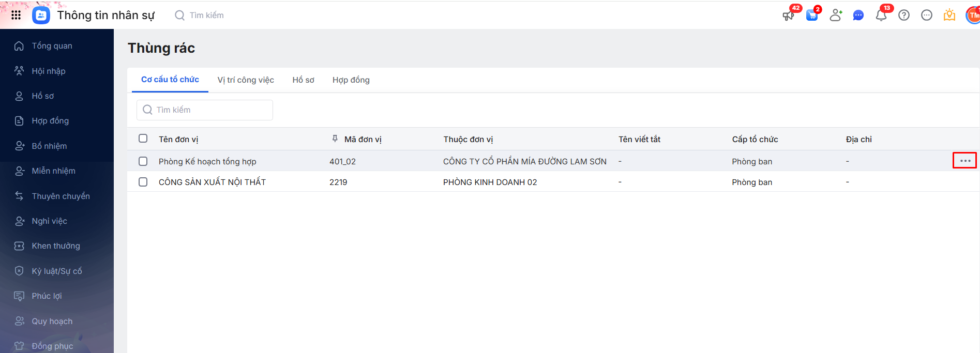
Task: Toggle the select-all checkbox in table header
Action: pos(143,139)
